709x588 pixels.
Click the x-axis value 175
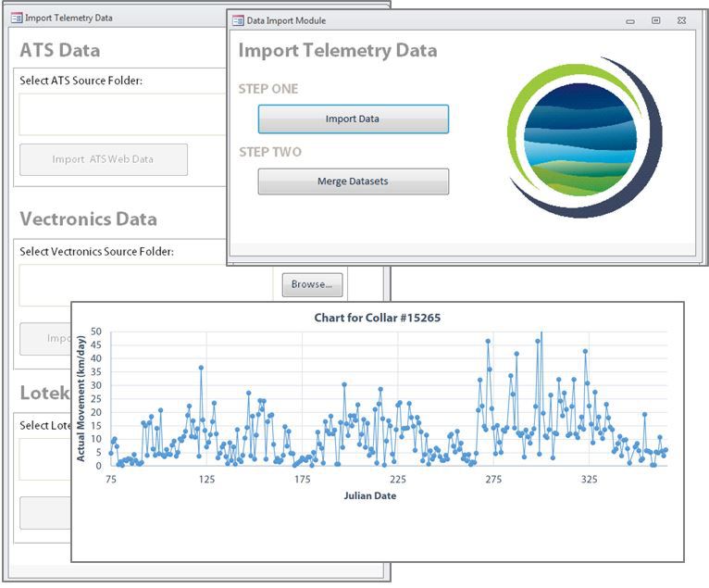302,480
